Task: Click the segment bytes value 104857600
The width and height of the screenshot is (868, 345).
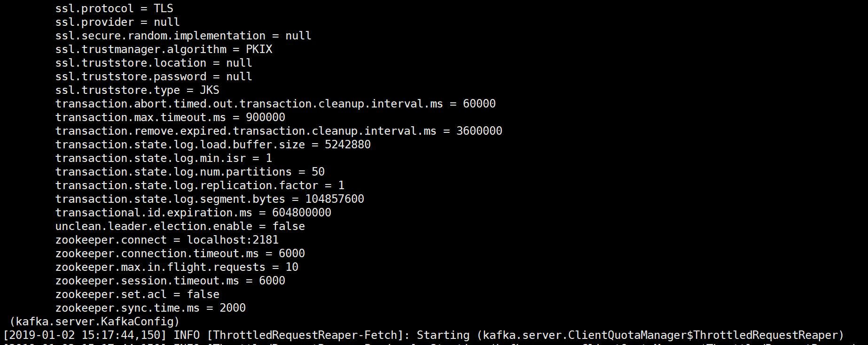Action: tap(335, 199)
